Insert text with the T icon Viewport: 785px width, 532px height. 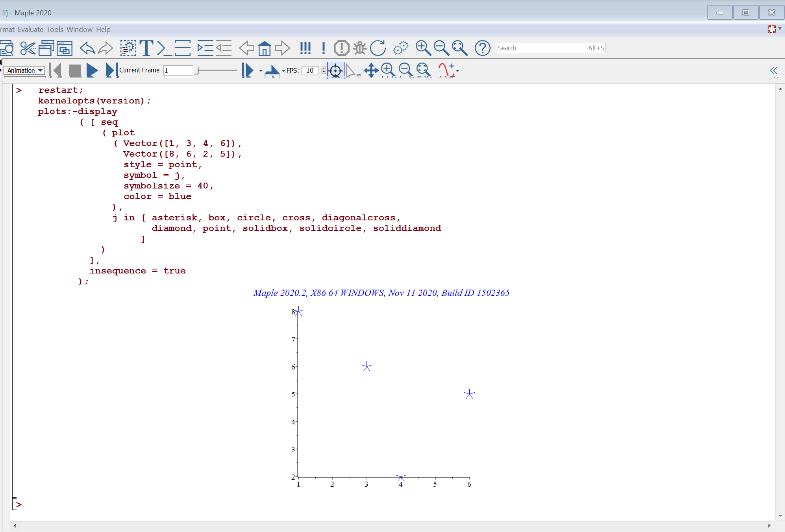(x=146, y=48)
